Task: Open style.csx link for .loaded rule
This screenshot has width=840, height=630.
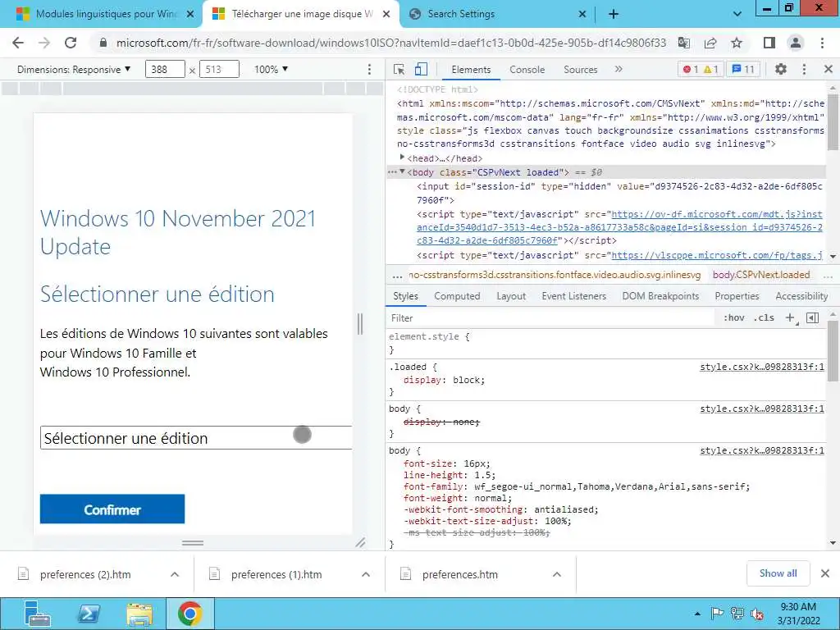Action: point(762,367)
